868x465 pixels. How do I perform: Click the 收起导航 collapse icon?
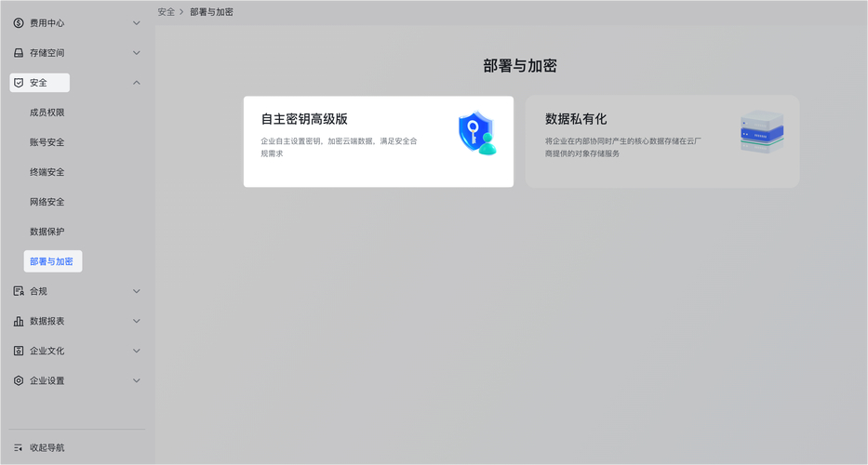click(x=19, y=448)
